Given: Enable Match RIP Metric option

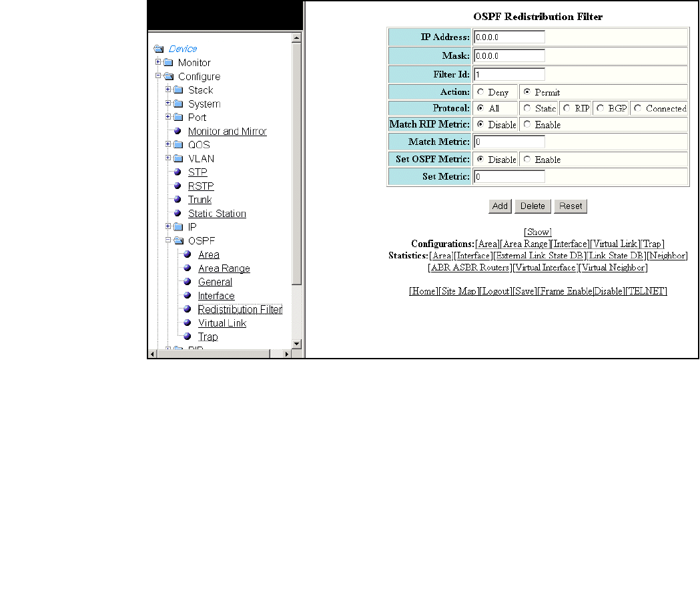Looking at the screenshot, I should click(527, 124).
